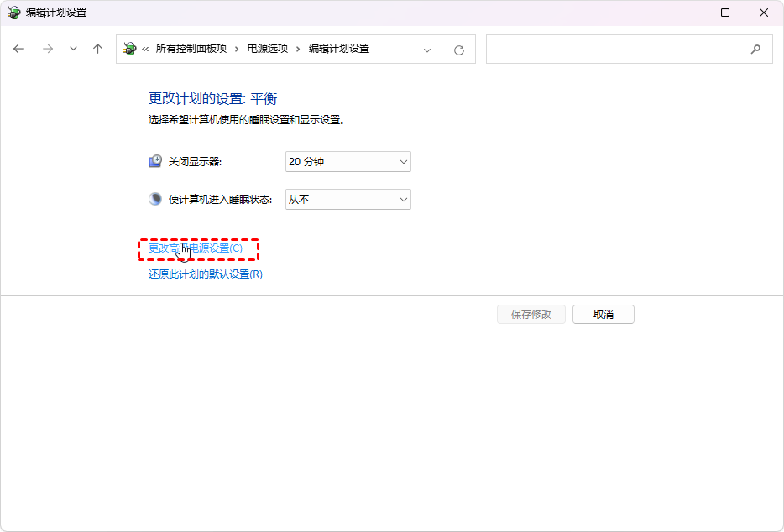The image size is (784, 532).
Task: Focus the Control Panel search box
Action: [617, 49]
